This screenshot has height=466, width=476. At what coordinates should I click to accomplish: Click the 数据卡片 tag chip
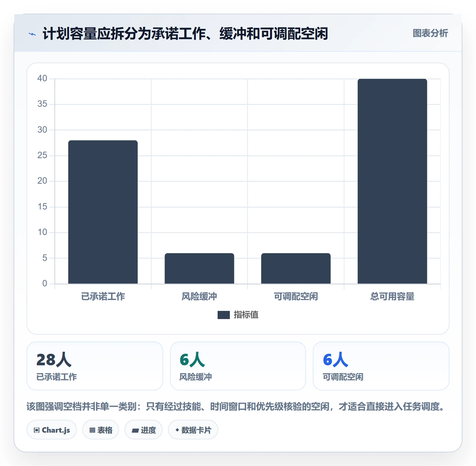pos(193,430)
